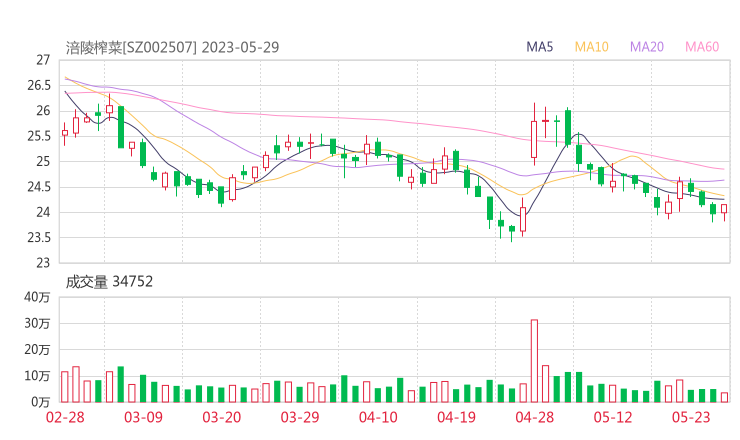The width and height of the screenshot is (740, 440).
Task: Click the 20万 volume axis label
Action: point(37,350)
